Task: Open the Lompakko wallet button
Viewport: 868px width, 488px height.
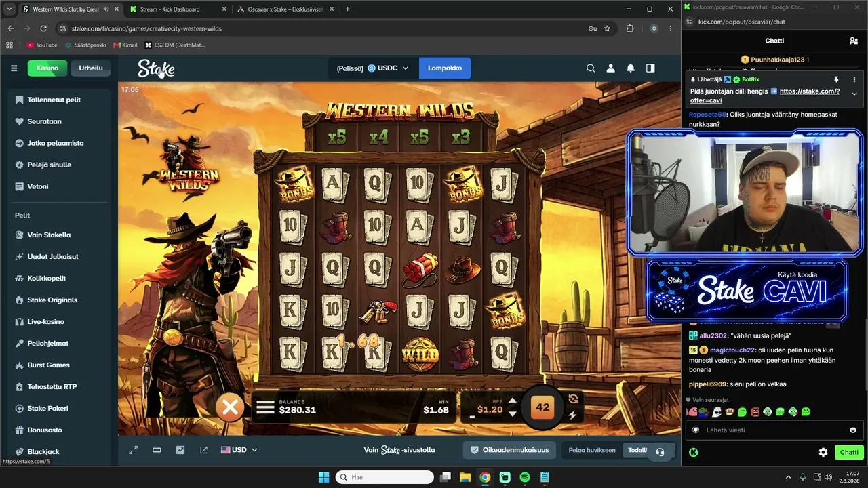Action: [445, 68]
